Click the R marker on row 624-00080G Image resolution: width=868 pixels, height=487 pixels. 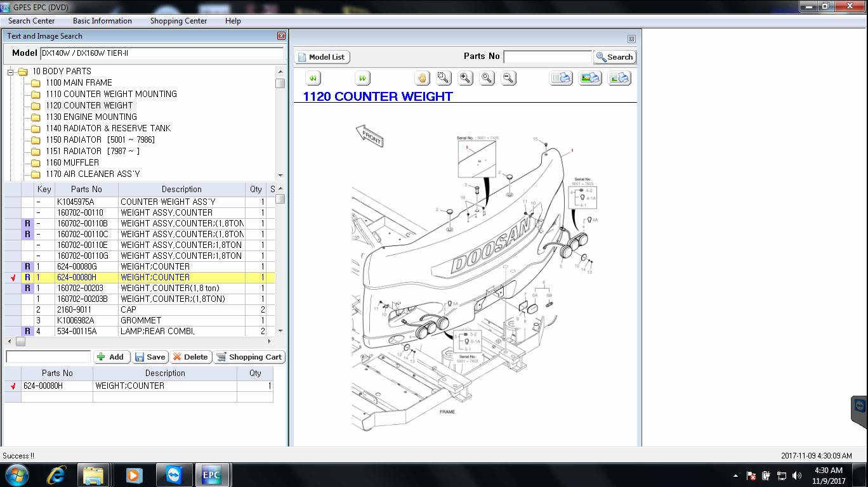(27, 266)
